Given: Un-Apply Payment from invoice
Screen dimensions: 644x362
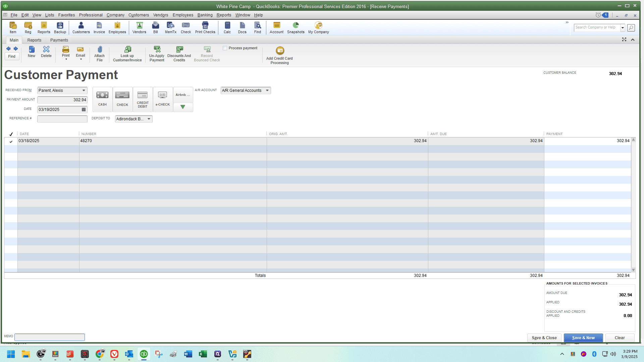Looking at the screenshot, I should tap(157, 54).
